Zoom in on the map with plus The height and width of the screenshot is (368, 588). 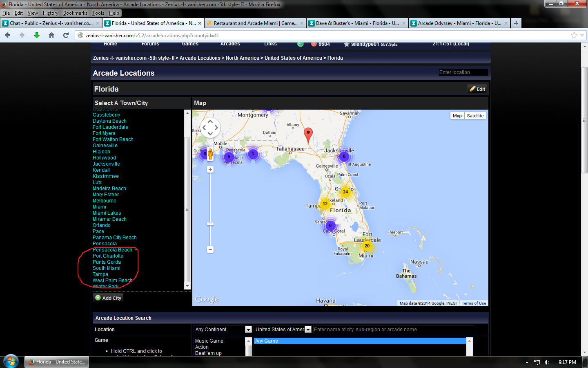(210, 169)
